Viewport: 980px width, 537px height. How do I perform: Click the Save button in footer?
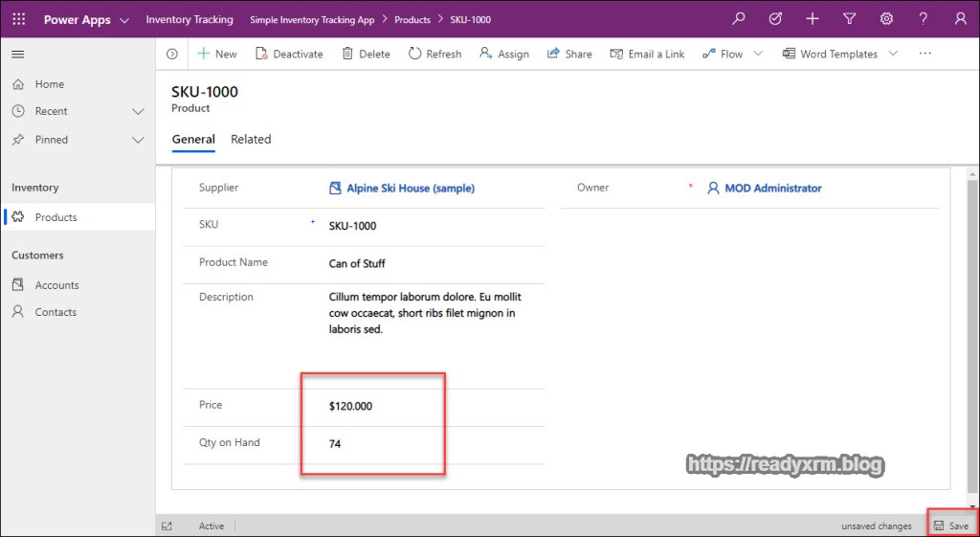(950, 526)
